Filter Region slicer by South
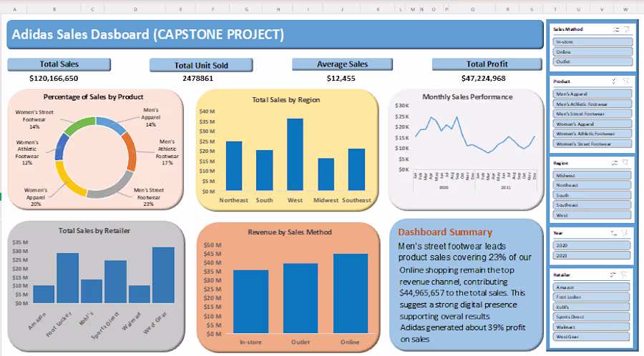 point(592,195)
